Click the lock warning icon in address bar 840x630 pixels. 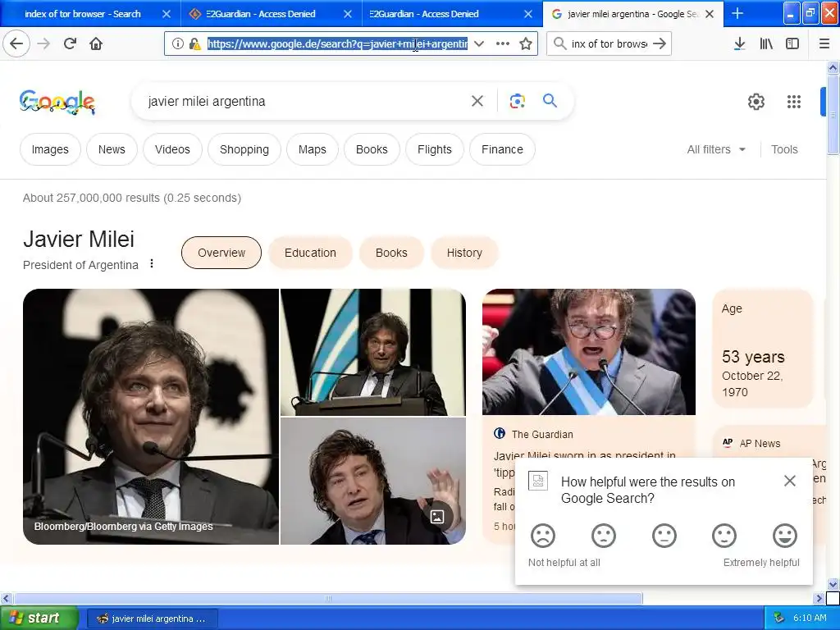coord(195,44)
